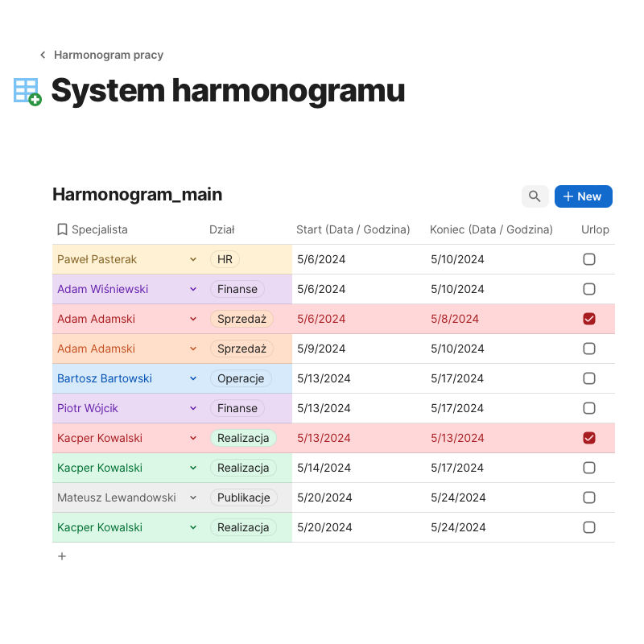
Task: Click the plus icon below the table
Action: tap(62, 556)
